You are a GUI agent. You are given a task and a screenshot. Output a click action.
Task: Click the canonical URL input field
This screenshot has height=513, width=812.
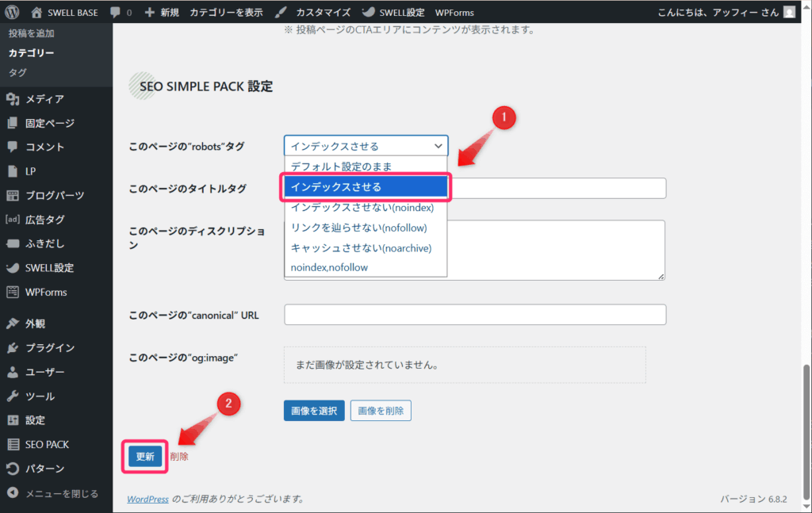475,315
